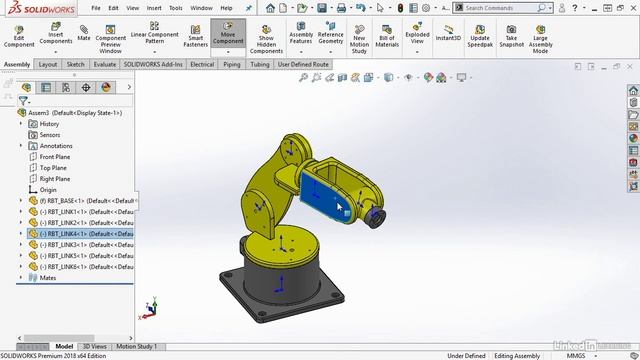Expand the Mates folder
The width and height of the screenshot is (640, 360).
pos(21,277)
